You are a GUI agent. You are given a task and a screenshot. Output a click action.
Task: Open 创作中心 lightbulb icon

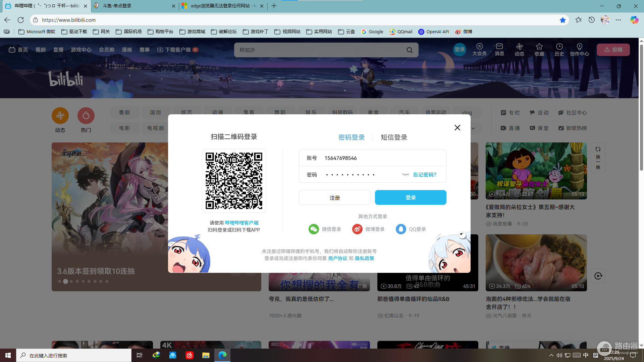coord(579,50)
